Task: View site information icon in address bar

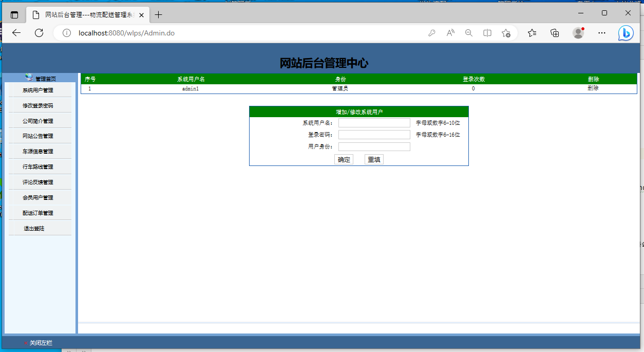Action: coord(66,33)
